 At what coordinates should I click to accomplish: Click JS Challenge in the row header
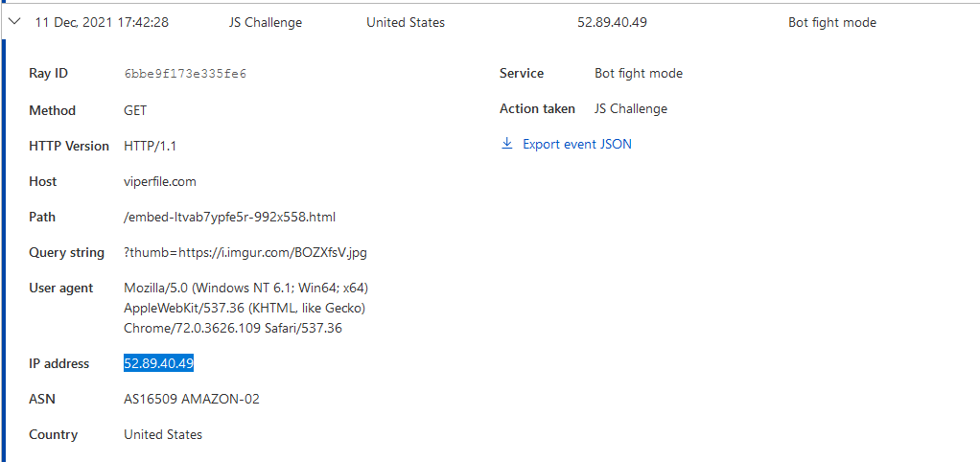point(266,22)
